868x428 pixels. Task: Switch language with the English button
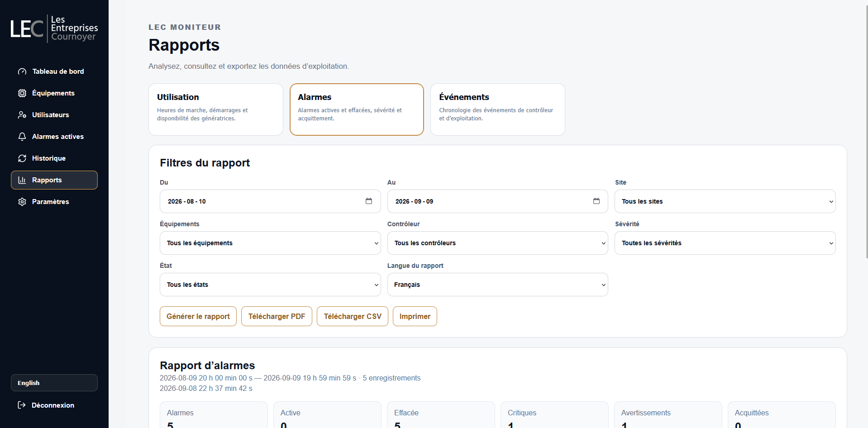pos(54,383)
